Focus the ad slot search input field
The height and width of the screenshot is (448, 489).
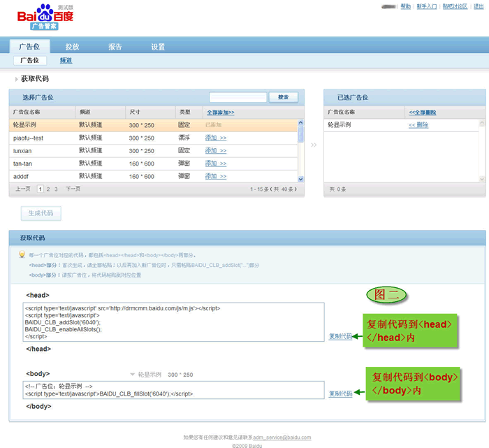[238, 97]
